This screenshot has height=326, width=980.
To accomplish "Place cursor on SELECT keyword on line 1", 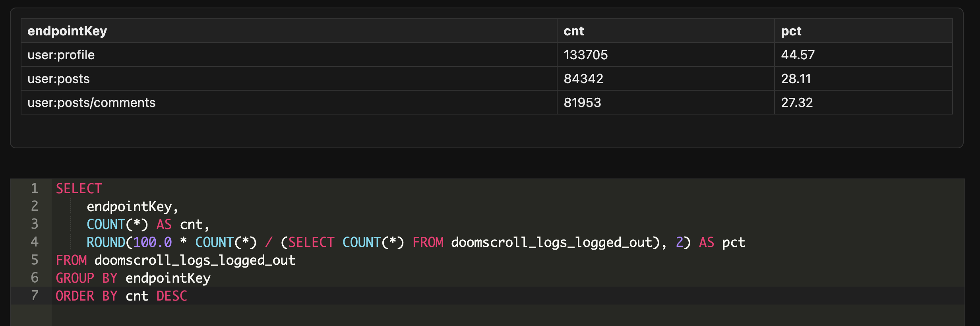I will (x=79, y=188).
